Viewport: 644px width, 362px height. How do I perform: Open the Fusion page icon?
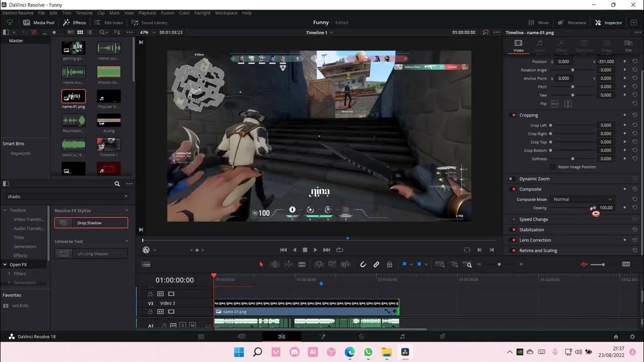point(322,337)
